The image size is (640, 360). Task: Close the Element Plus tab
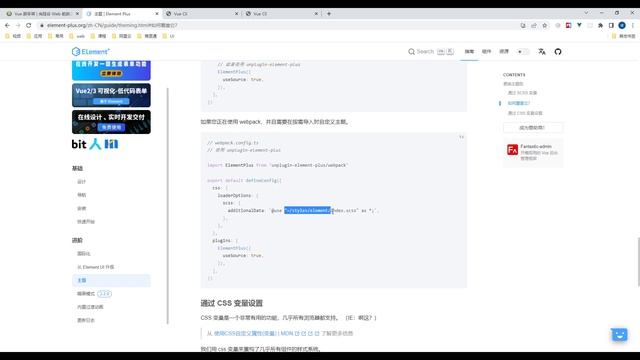click(157, 13)
